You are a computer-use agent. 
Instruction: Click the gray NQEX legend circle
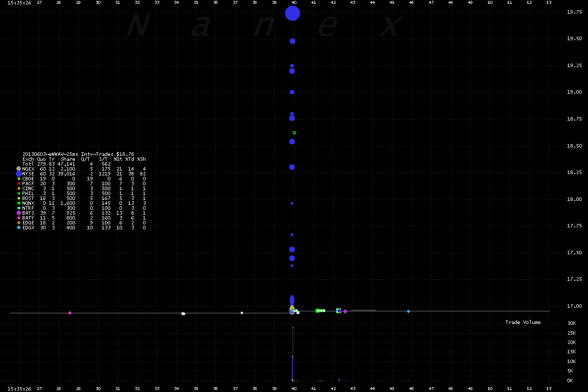click(x=19, y=169)
